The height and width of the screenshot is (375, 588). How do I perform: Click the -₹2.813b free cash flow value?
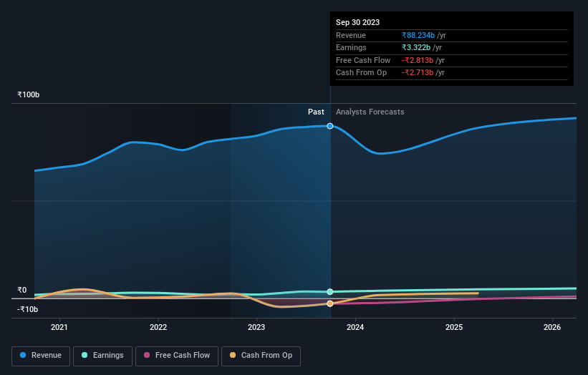pos(418,60)
